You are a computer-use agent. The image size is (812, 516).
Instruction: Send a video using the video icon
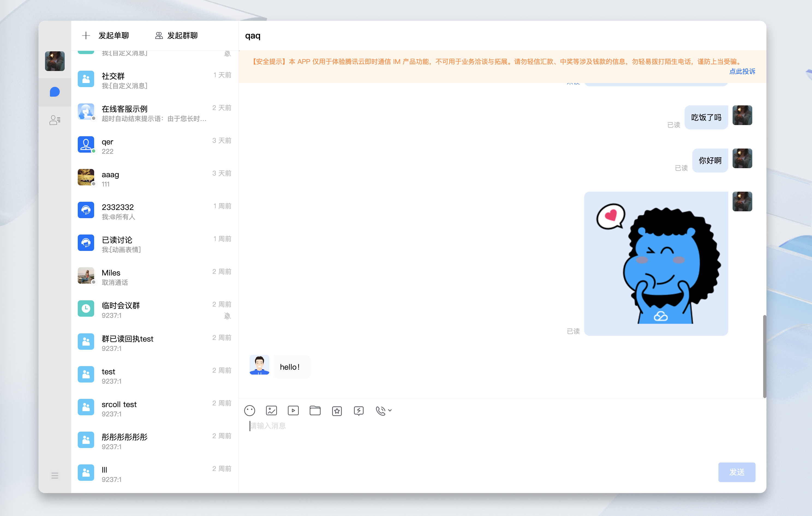(x=293, y=410)
